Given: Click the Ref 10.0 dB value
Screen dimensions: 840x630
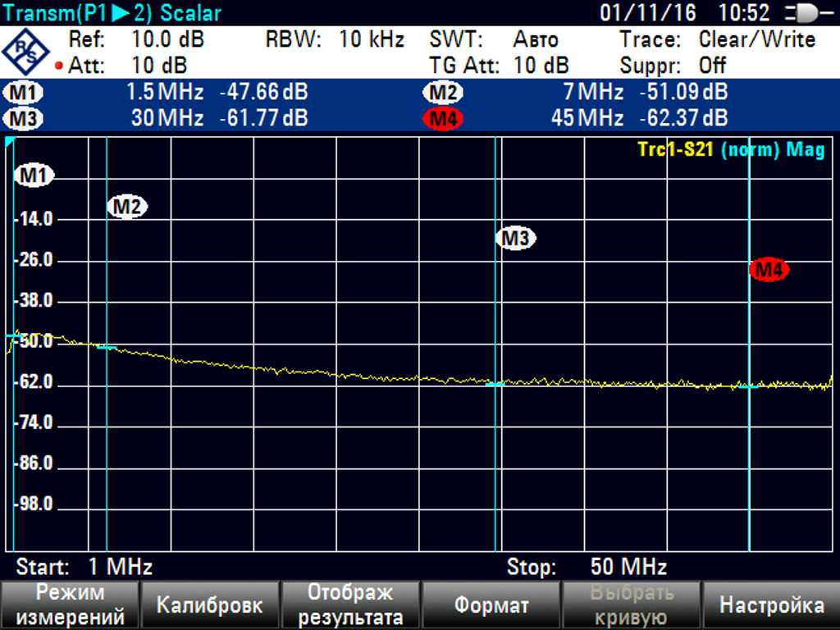Looking at the screenshot, I should [167, 39].
